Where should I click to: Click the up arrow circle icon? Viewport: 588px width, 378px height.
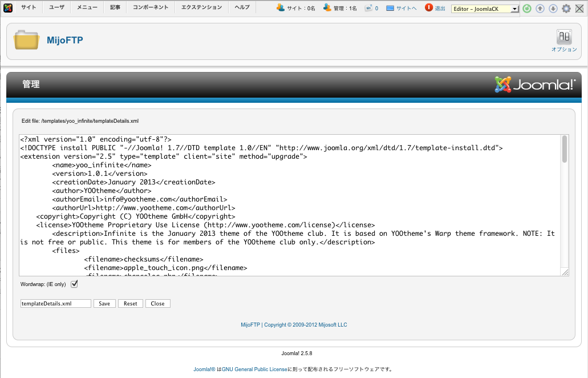click(540, 9)
